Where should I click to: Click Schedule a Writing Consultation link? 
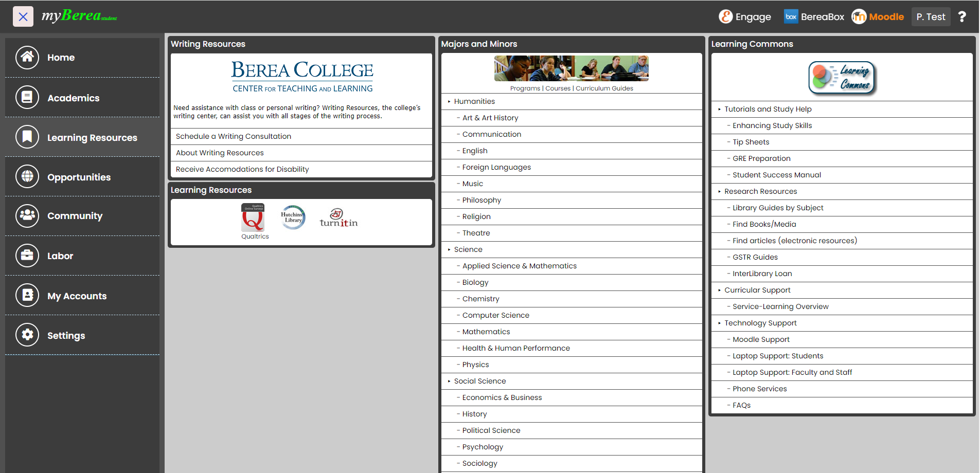click(234, 137)
